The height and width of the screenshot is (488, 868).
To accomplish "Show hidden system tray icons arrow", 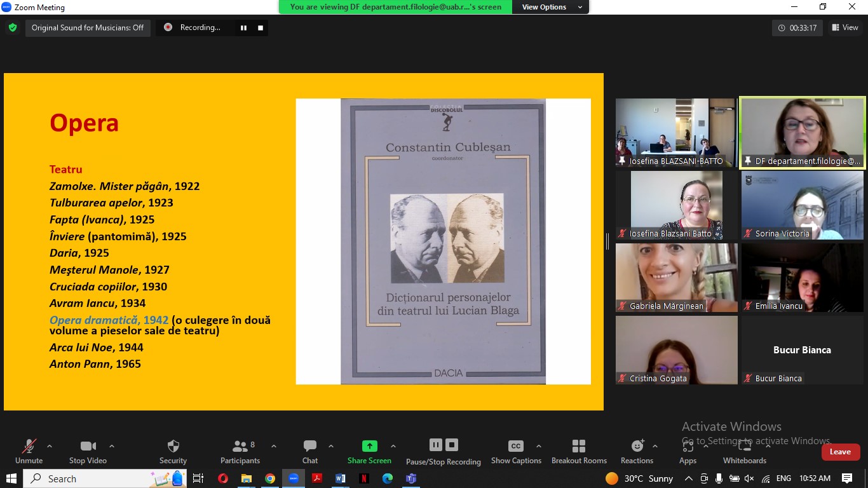I will (x=689, y=478).
